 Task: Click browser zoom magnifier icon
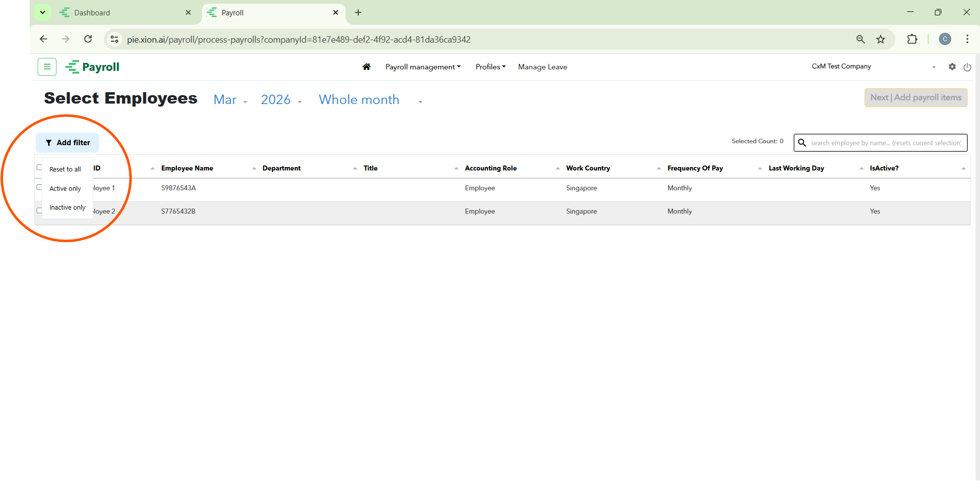click(861, 40)
